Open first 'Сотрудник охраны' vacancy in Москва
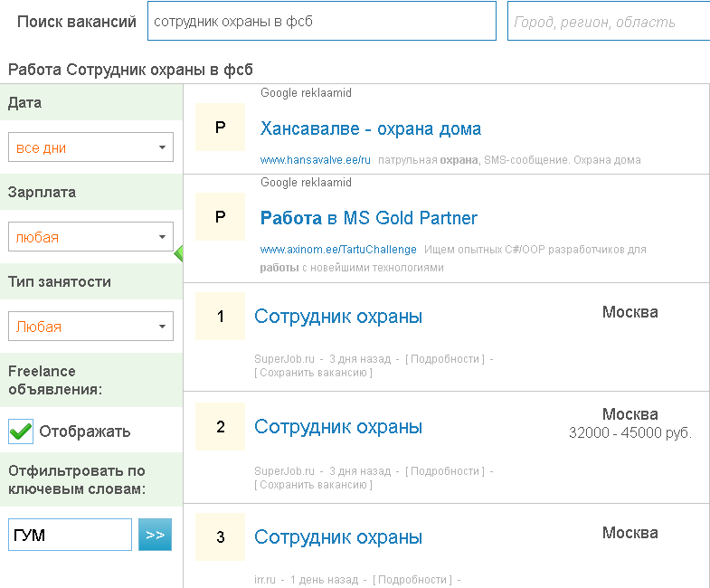Image resolution: width=710 pixels, height=588 pixels. pos(337,317)
